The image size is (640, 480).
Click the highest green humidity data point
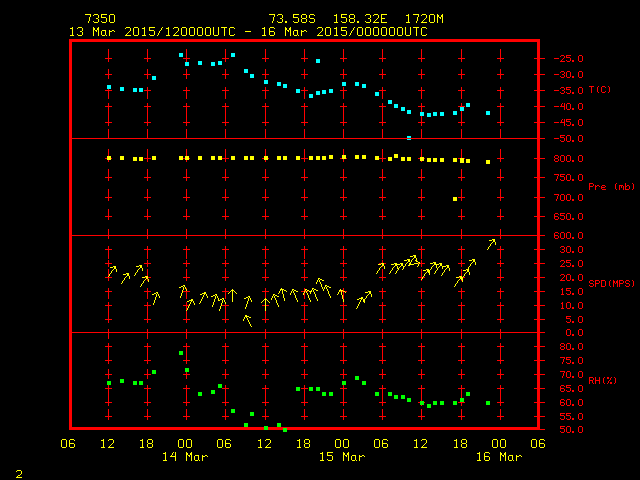tap(181, 353)
